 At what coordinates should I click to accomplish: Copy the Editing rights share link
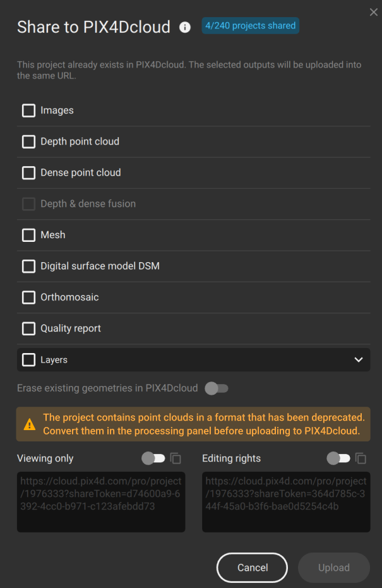(361, 459)
